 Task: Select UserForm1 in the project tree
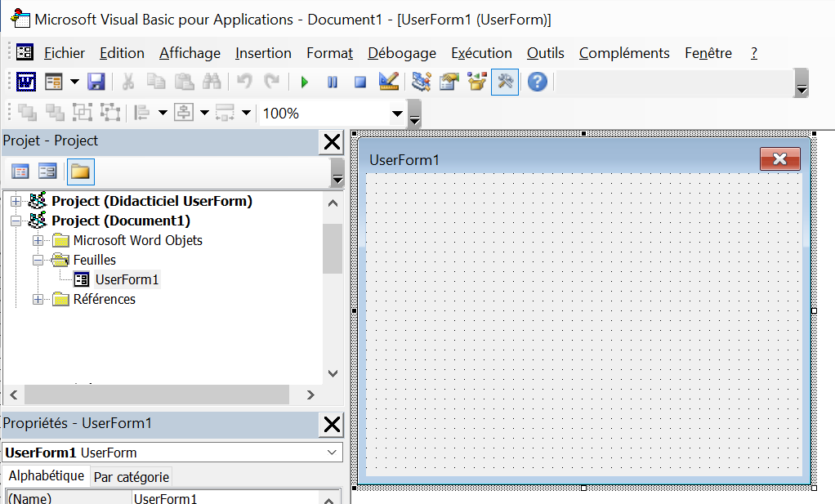pos(127,279)
